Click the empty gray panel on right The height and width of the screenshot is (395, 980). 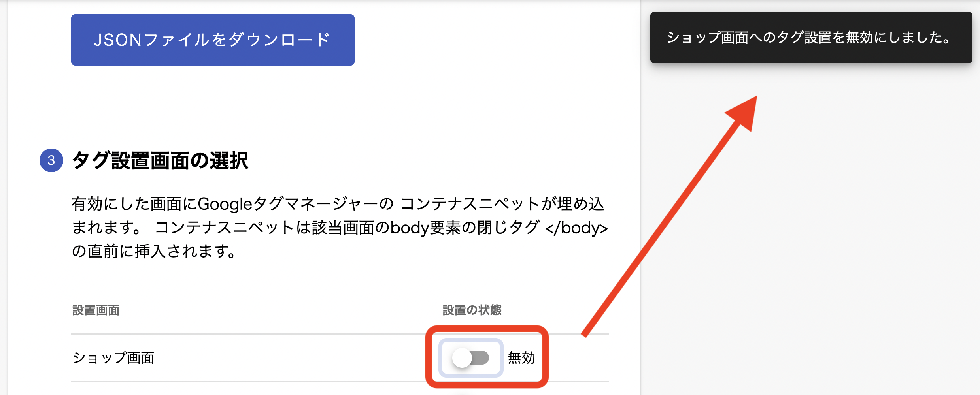point(830,237)
